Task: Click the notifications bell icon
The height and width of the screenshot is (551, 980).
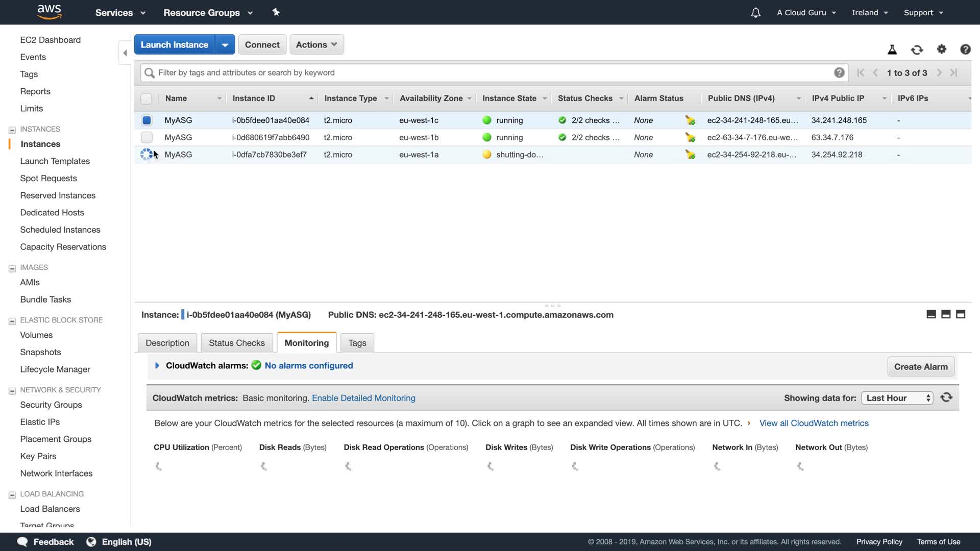Action: pos(755,13)
